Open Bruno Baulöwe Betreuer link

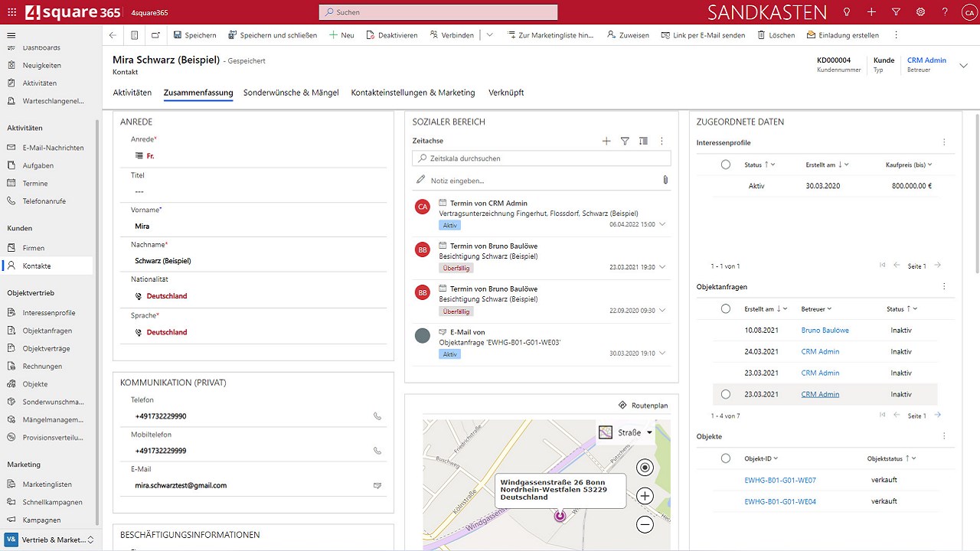(x=825, y=330)
